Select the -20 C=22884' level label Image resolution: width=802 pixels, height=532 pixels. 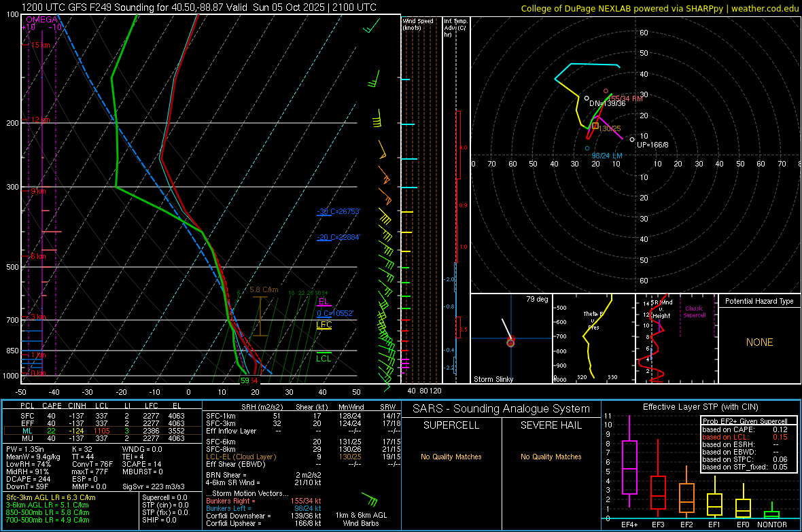pyautogui.click(x=338, y=237)
